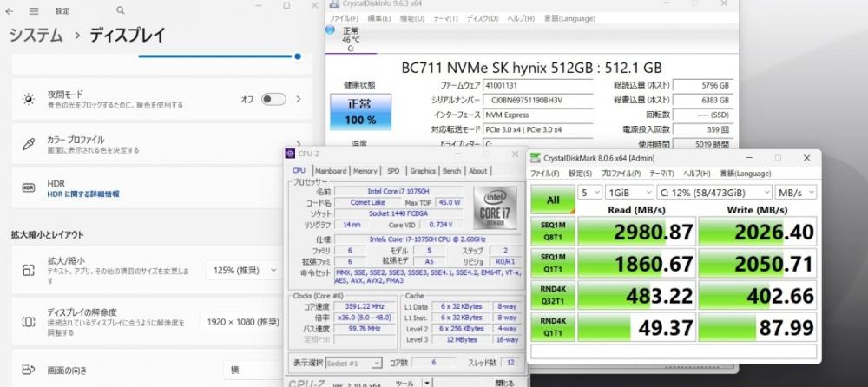The width and height of the screenshot is (868, 387).
Task: Click the serial number field in CrystalDiskInfo
Action: point(537,100)
